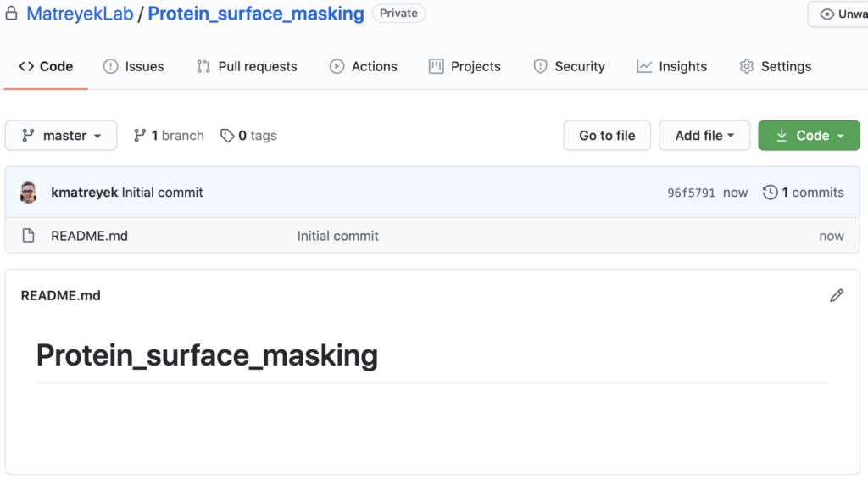Open the MatreyekLab organization link
868x480 pixels.
[x=80, y=14]
